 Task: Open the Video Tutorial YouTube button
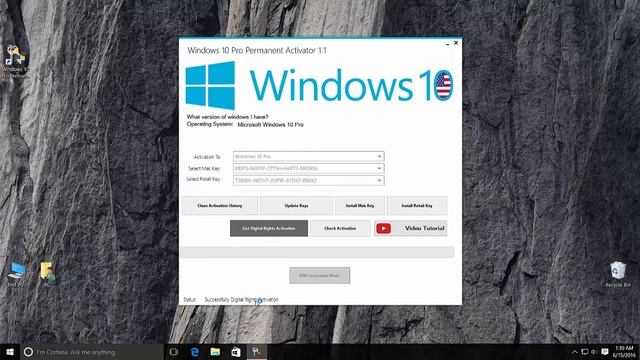point(411,229)
